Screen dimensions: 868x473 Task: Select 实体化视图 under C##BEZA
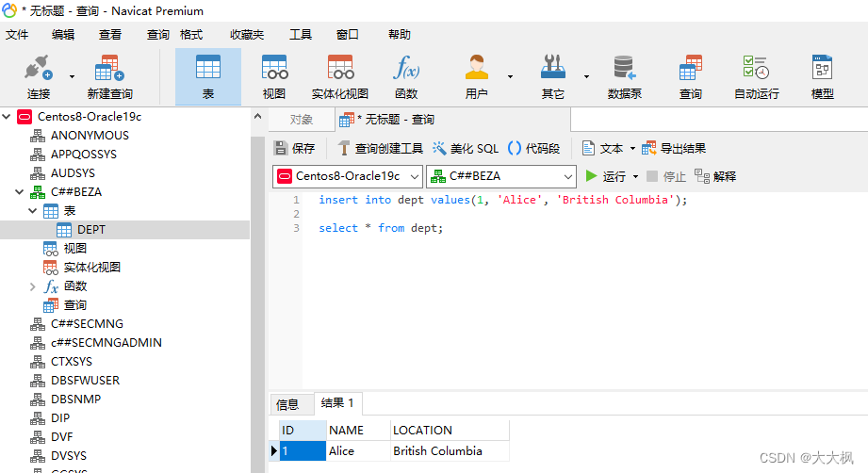pyautogui.click(x=92, y=268)
